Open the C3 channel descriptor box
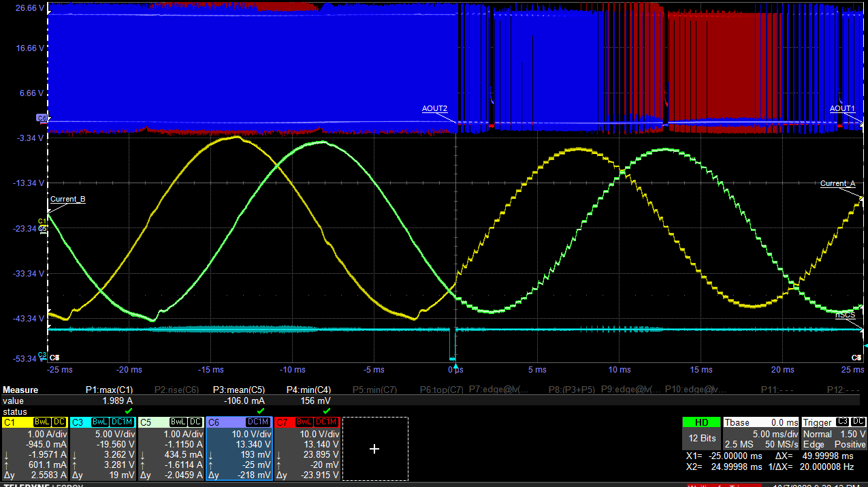Viewport: 868px width, 487px height. point(103,449)
